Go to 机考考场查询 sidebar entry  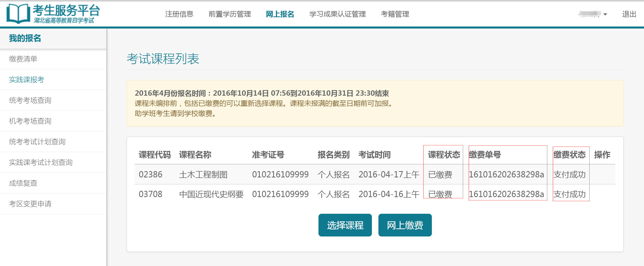[x=30, y=121]
